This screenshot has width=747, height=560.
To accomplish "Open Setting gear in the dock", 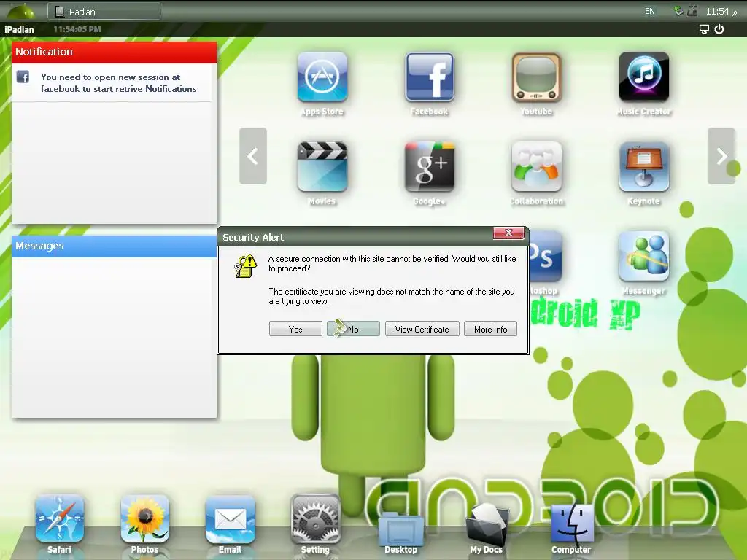I will [x=315, y=518].
